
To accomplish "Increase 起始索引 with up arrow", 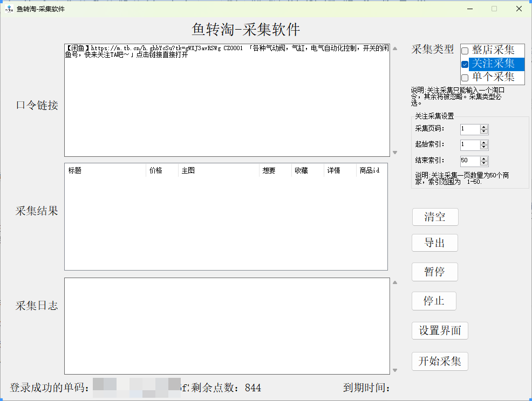I will pos(484,143).
